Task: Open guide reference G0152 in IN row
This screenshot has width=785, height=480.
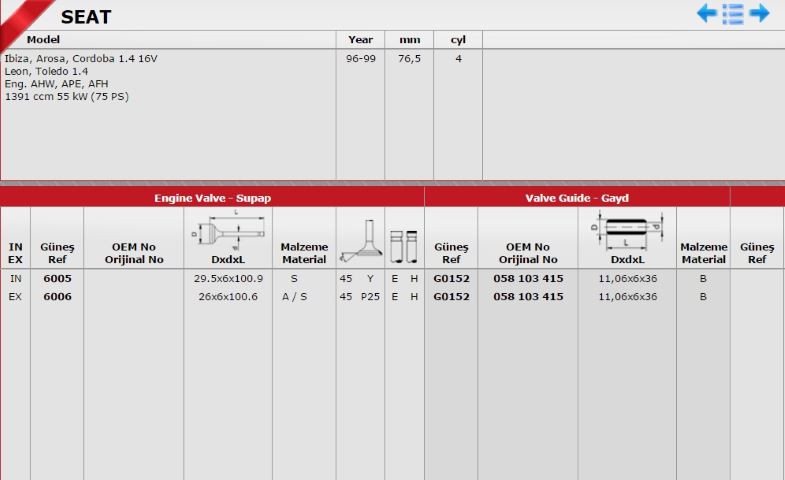Action: point(452,278)
